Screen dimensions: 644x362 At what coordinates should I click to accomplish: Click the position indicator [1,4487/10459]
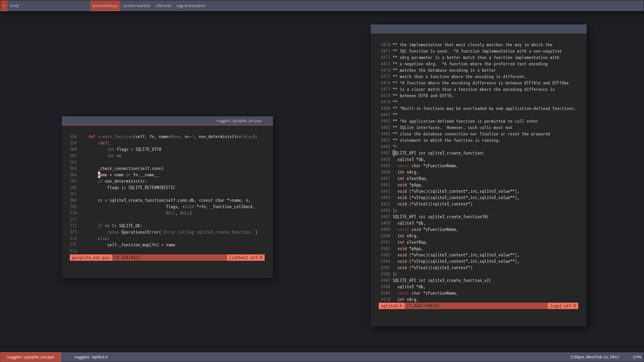(423, 306)
